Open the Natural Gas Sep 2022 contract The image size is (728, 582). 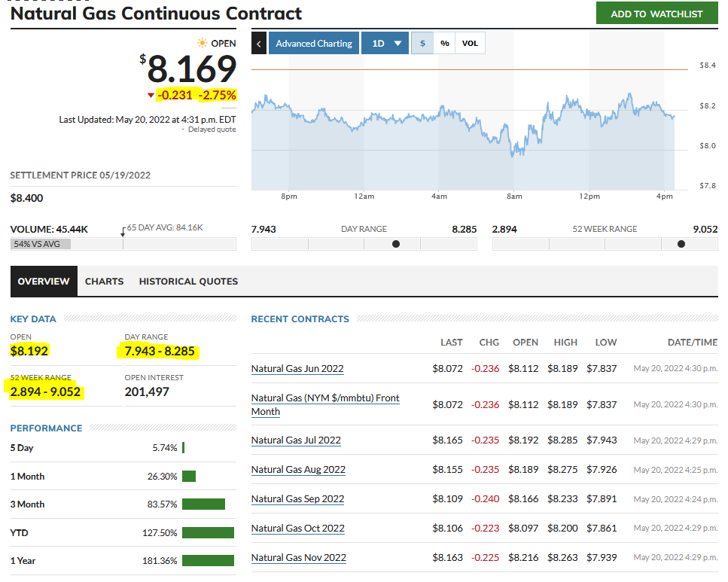tap(297, 499)
